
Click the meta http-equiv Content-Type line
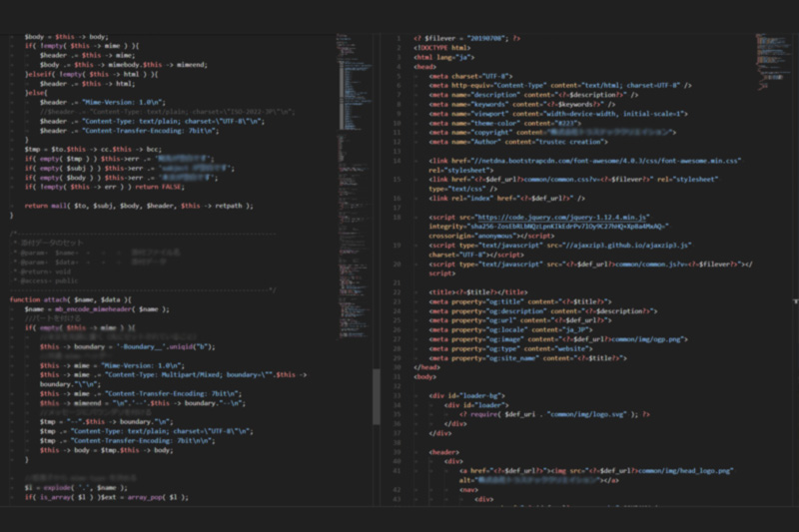point(560,86)
